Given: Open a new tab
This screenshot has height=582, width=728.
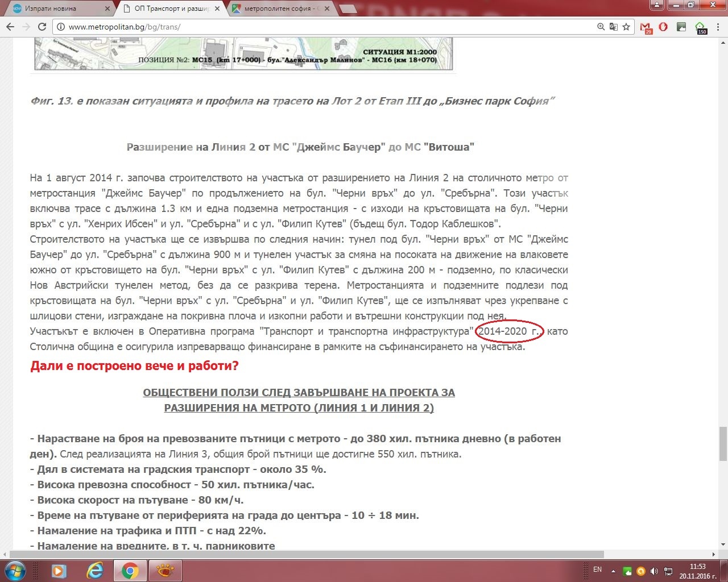Looking at the screenshot, I should tap(348, 9).
